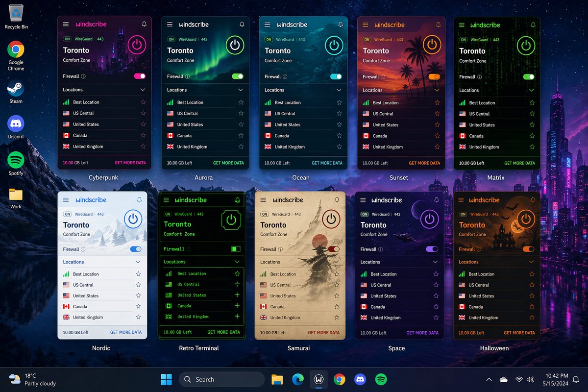Open notifications bell in Retro Terminal window

tap(238, 200)
